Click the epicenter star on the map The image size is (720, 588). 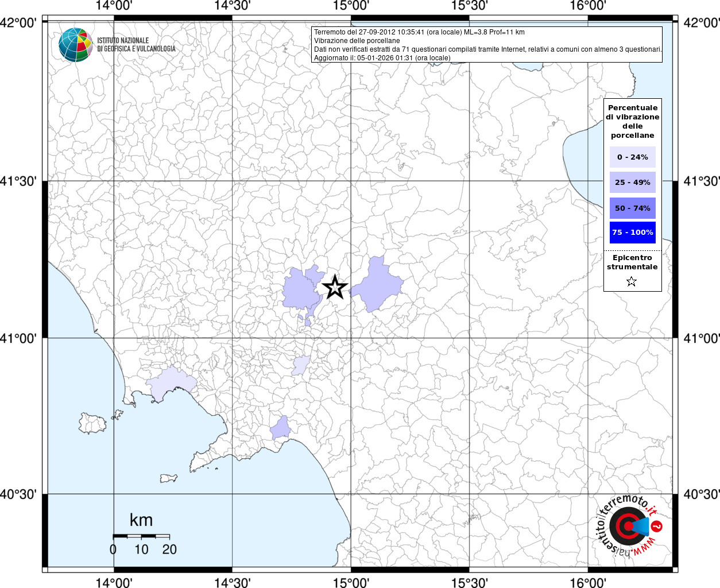click(x=335, y=287)
